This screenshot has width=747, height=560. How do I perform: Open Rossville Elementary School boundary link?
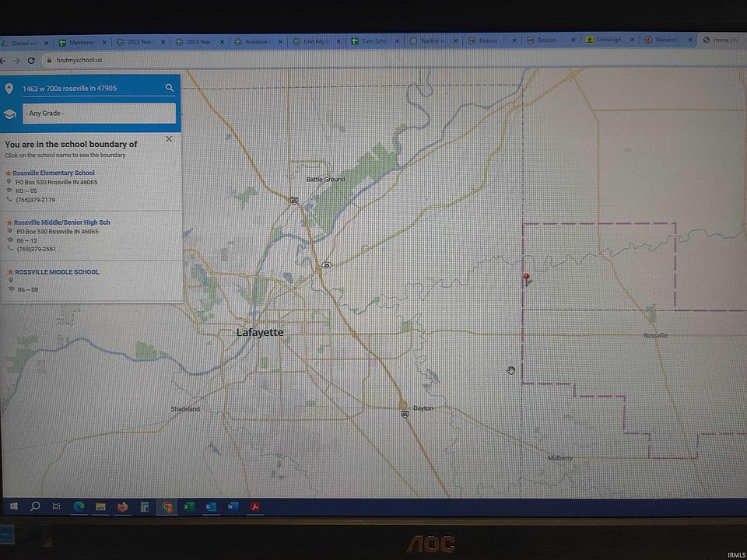coord(54,173)
